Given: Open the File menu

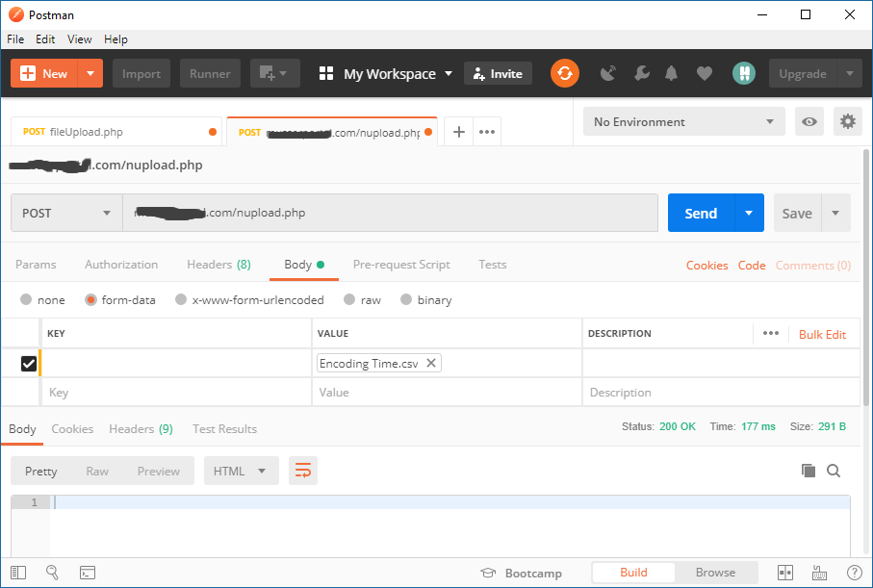Looking at the screenshot, I should pos(15,39).
